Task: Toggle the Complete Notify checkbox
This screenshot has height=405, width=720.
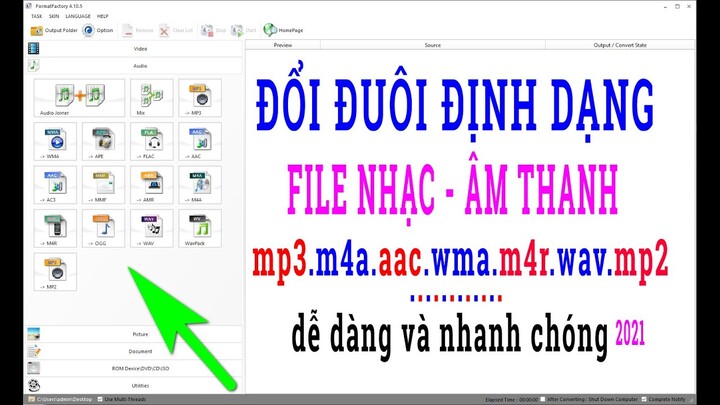Action: [x=644, y=399]
